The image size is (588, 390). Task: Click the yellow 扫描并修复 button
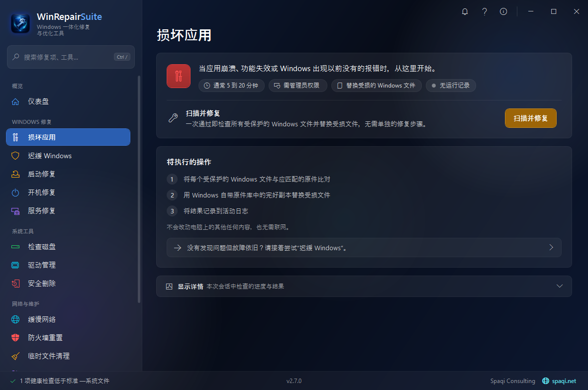531,118
